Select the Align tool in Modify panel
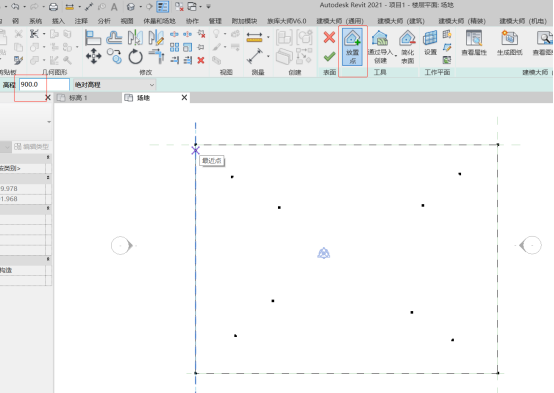This screenshot has width=554, height=393. [93, 38]
